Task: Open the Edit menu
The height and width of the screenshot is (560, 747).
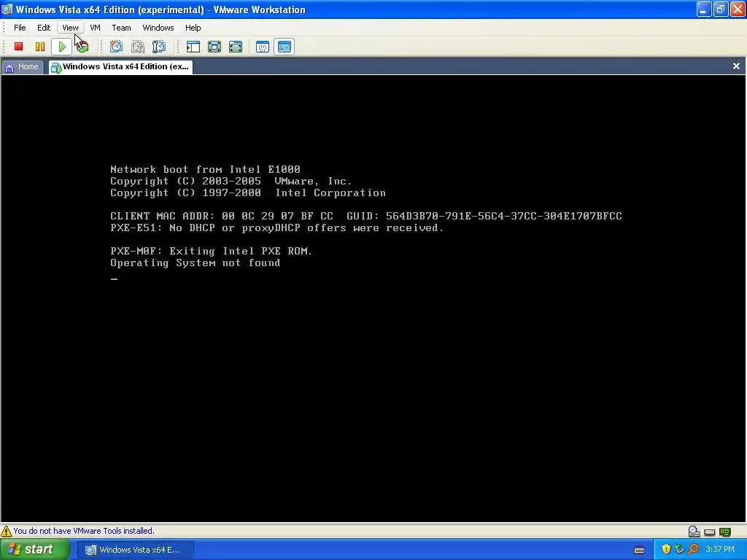Action: pos(44,28)
